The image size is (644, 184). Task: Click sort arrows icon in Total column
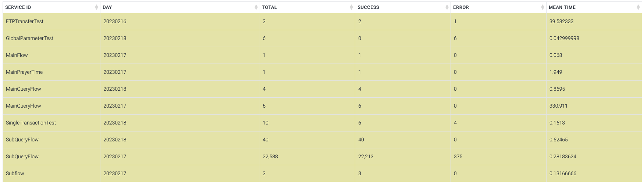tap(351, 7)
